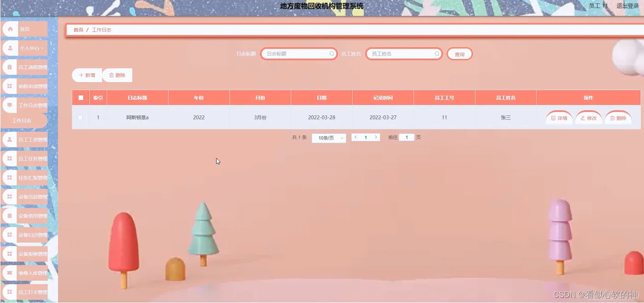Viewport: 644px width, 303px height.
Task: Open 设备报修管理 in the sidebar
Action: [x=25, y=254]
